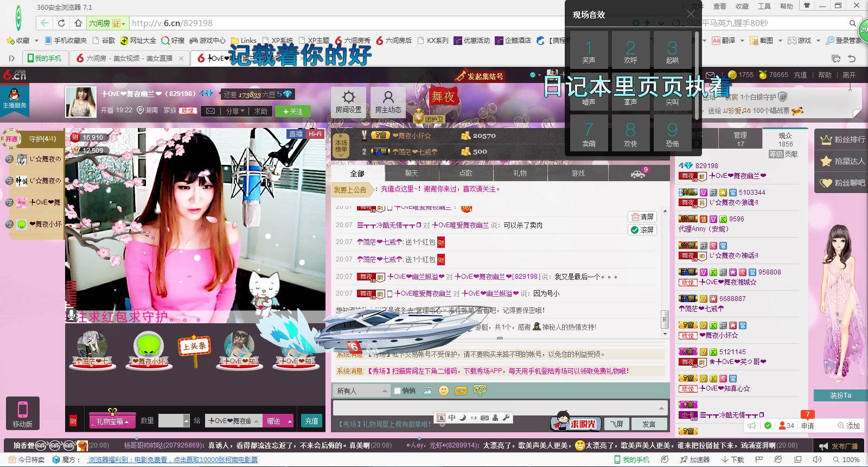Click the 移动版 mobile phone icon
868x467 pixels.
click(x=22, y=414)
